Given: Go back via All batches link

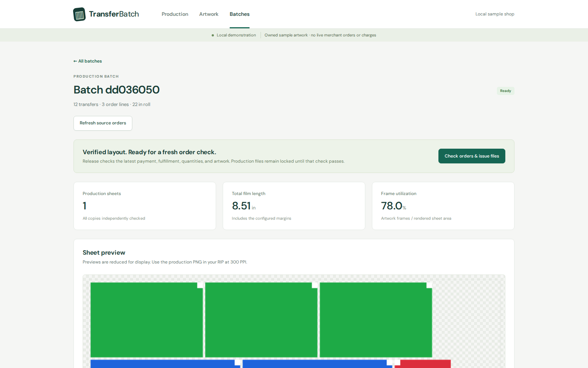Looking at the screenshot, I should pyautogui.click(x=88, y=61).
